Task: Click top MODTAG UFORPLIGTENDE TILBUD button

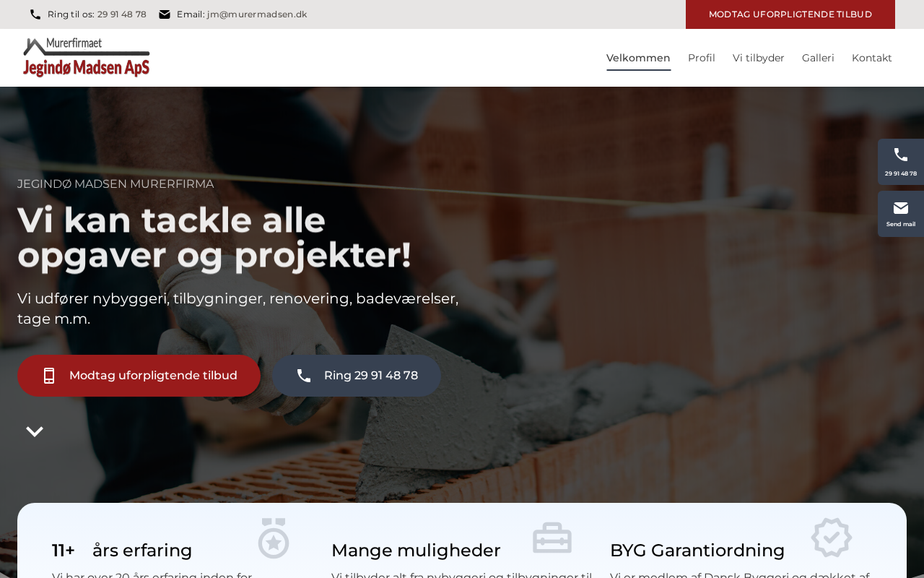Action: (790, 14)
